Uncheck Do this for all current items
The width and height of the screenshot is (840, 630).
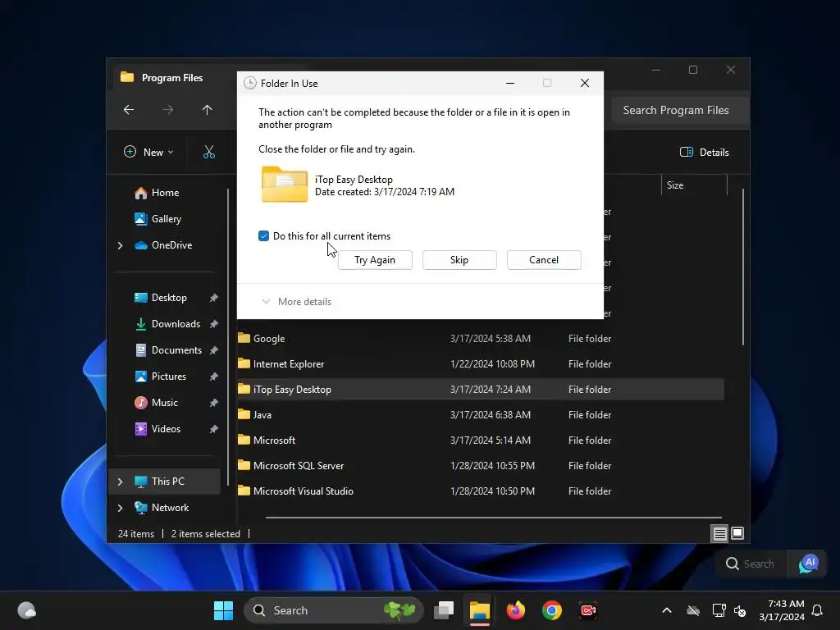[x=263, y=236]
